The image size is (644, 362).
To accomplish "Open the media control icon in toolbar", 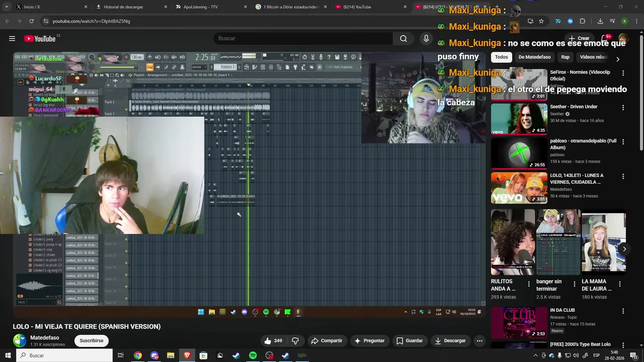I will [612, 21].
